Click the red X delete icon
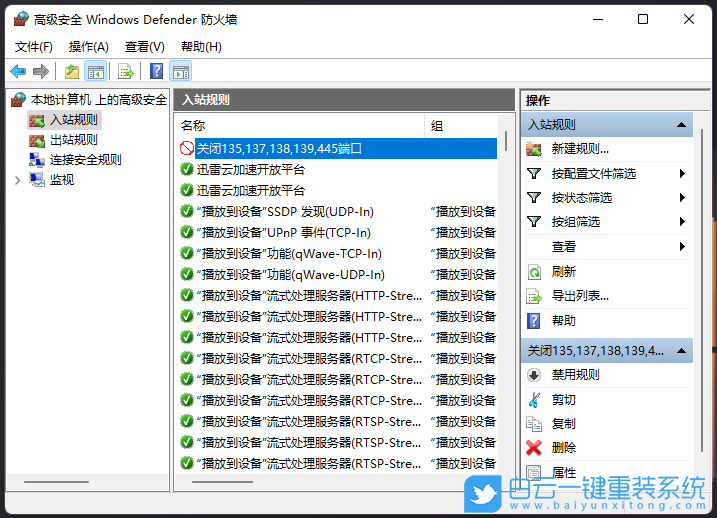Screen dimensions: 717x518 point(534,448)
